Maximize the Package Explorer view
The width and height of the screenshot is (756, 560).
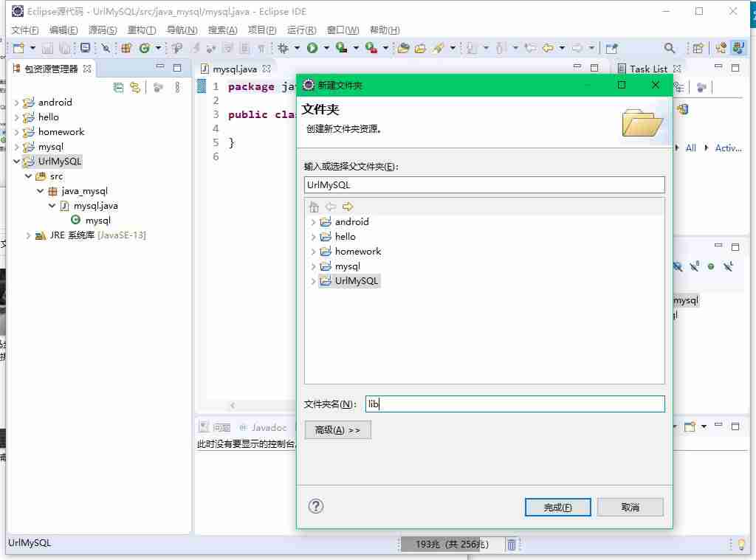177,68
